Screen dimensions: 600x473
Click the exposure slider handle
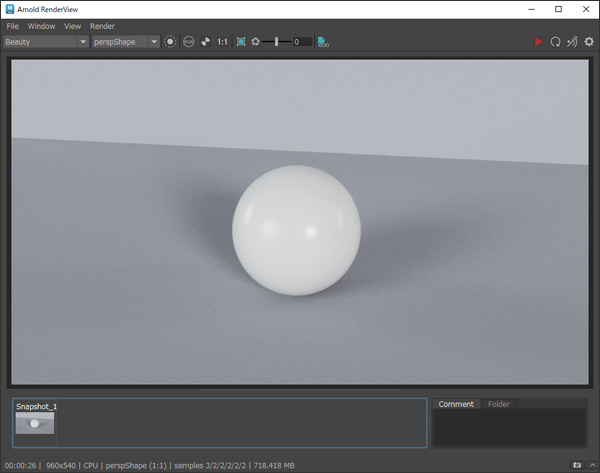click(x=277, y=42)
